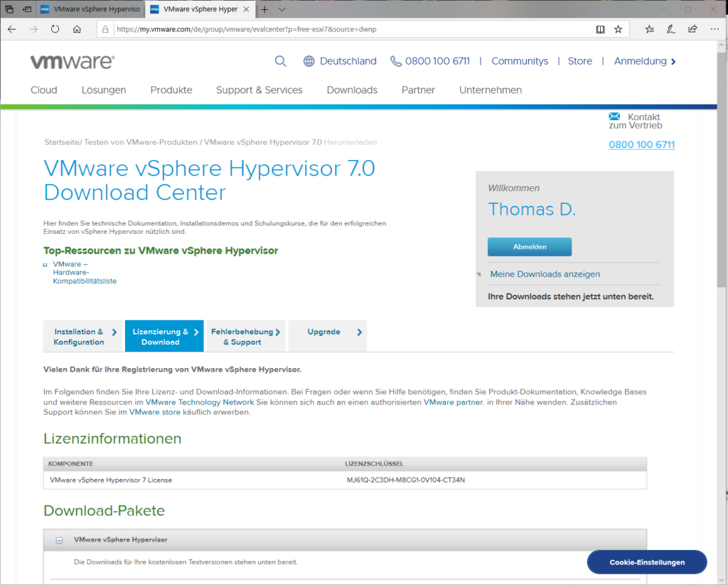Screen dimensions: 728x585
Task: Click the Cookie-Einstellungen button
Action: tap(647, 562)
